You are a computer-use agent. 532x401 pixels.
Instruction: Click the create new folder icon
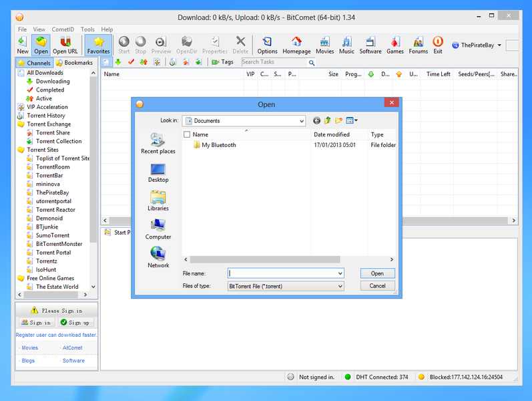point(338,121)
